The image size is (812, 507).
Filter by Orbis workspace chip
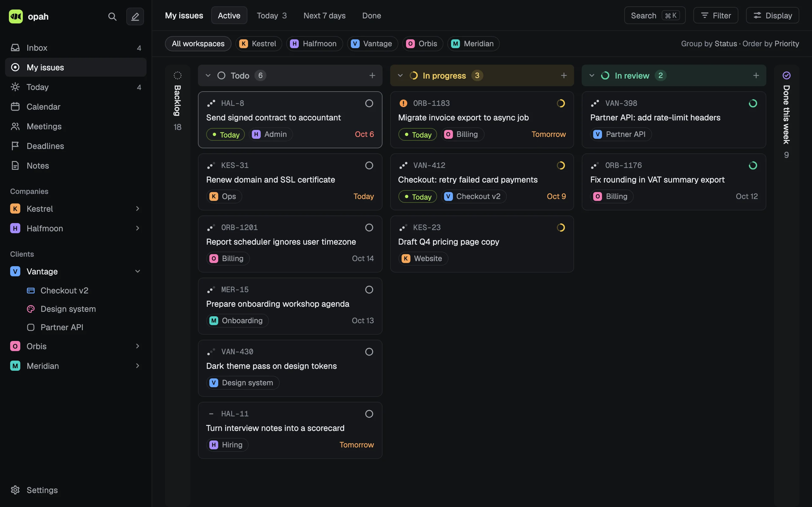point(422,44)
